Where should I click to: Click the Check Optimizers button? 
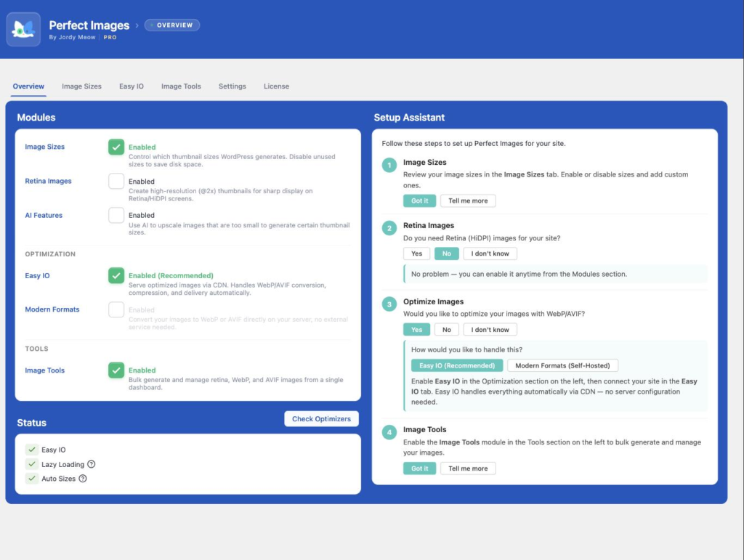pyautogui.click(x=321, y=418)
